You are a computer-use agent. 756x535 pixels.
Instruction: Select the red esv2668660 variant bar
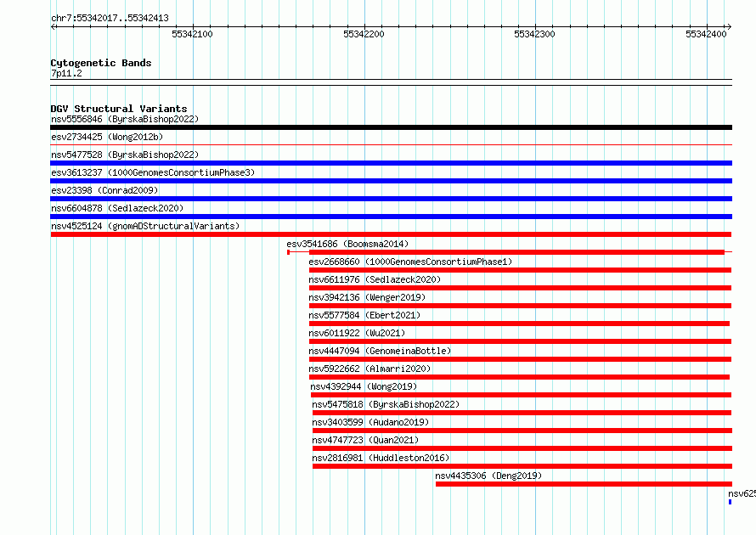pos(520,270)
